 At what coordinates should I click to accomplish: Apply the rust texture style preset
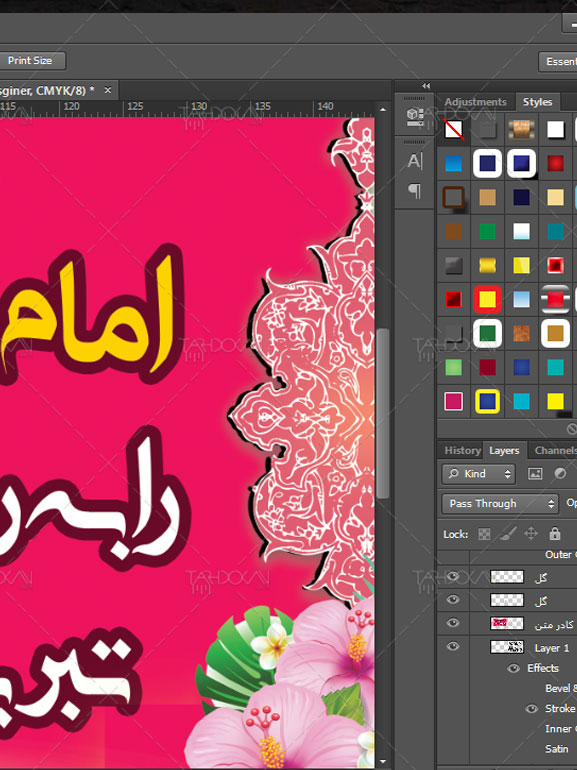tap(521, 333)
